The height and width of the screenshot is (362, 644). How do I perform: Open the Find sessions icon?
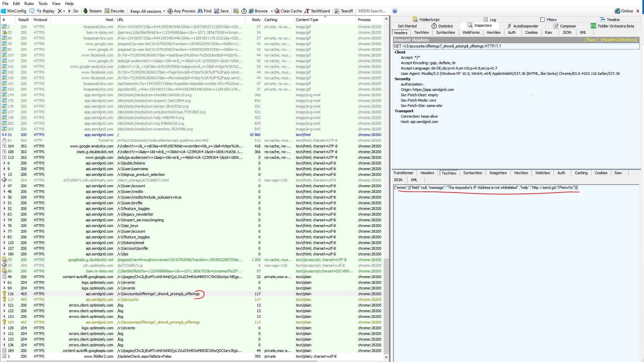click(204, 11)
